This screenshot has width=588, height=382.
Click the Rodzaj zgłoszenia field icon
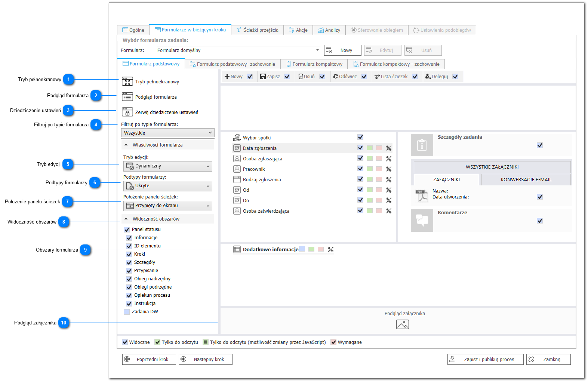[237, 179]
